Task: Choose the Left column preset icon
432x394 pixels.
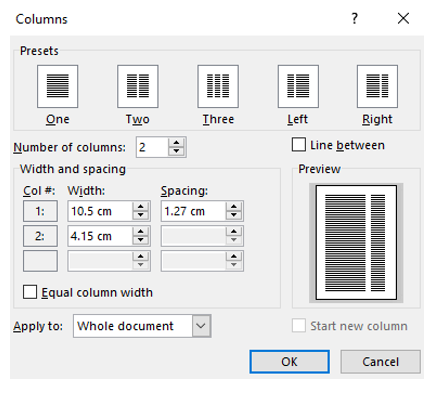Action: [298, 87]
